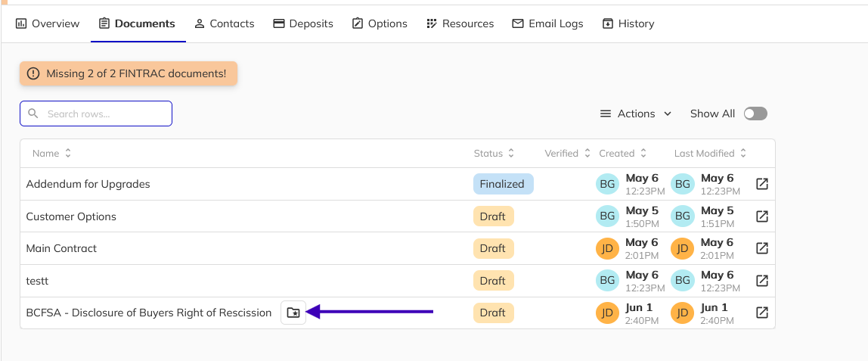Click the May 5 1:50PM created date

point(642,216)
